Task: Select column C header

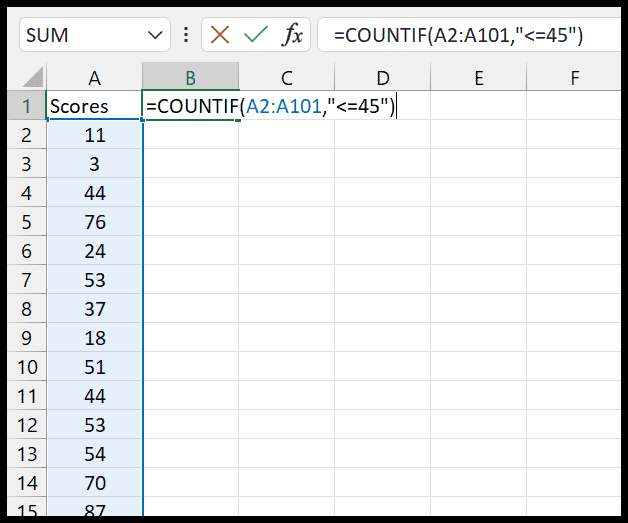Action: pyautogui.click(x=287, y=77)
